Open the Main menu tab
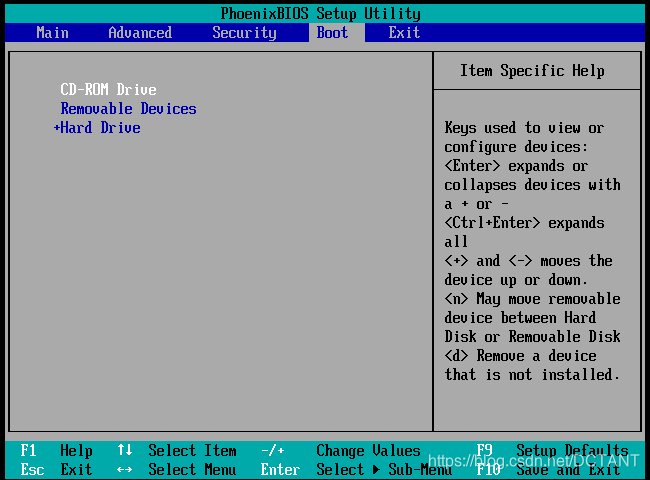This screenshot has height=480, width=650. pos(52,33)
